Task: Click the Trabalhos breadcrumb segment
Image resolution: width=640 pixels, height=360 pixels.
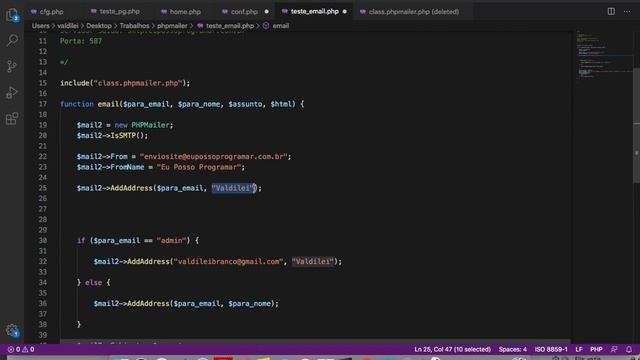Action: coord(134,26)
